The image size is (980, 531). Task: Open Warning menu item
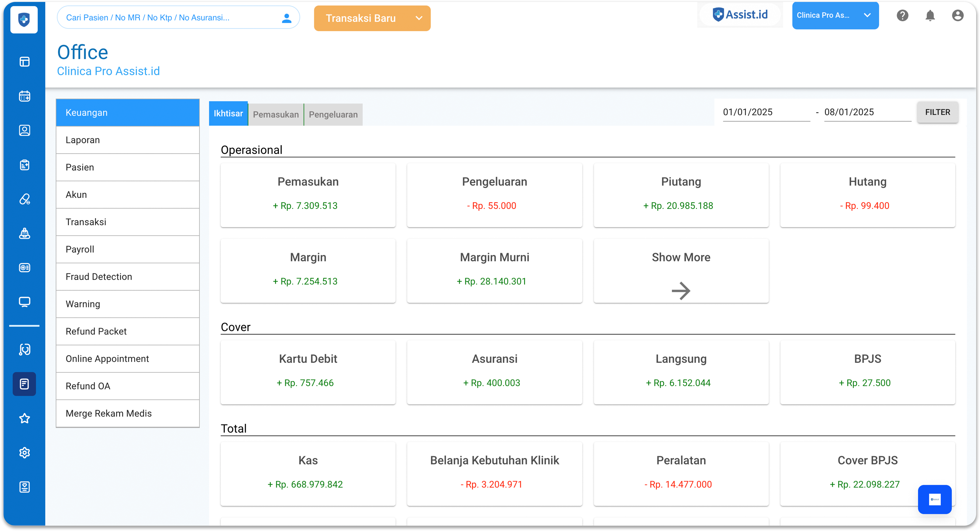[128, 304]
